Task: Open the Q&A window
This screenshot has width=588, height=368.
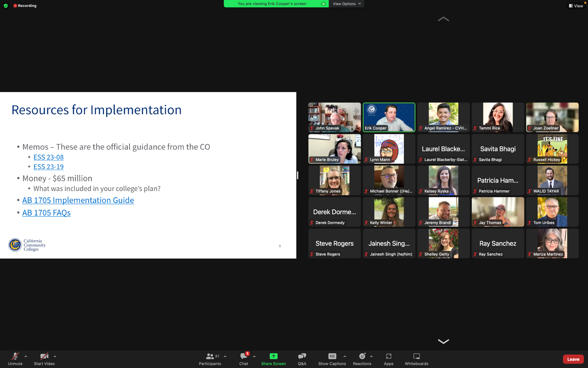Action: [x=302, y=356]
